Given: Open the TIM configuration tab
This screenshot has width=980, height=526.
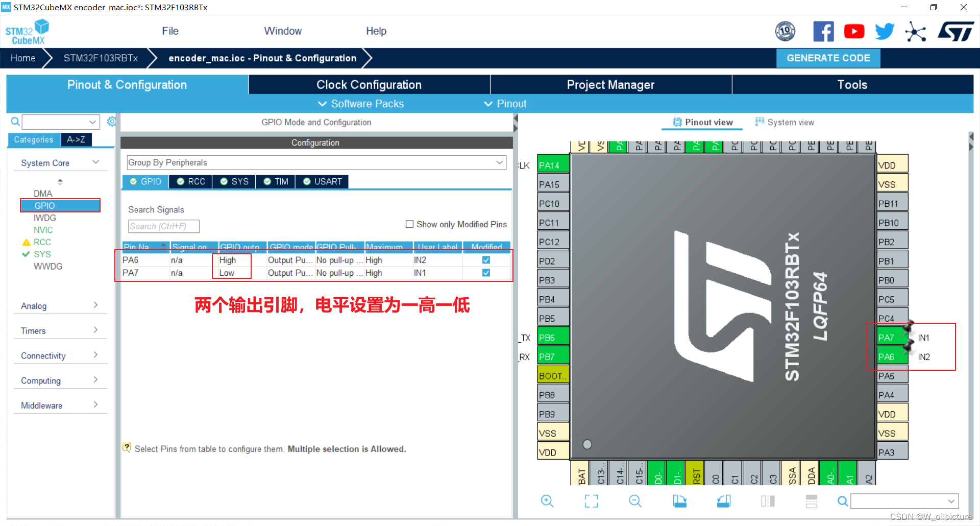Looking at the screenshot, I should [x=276, y=182].
